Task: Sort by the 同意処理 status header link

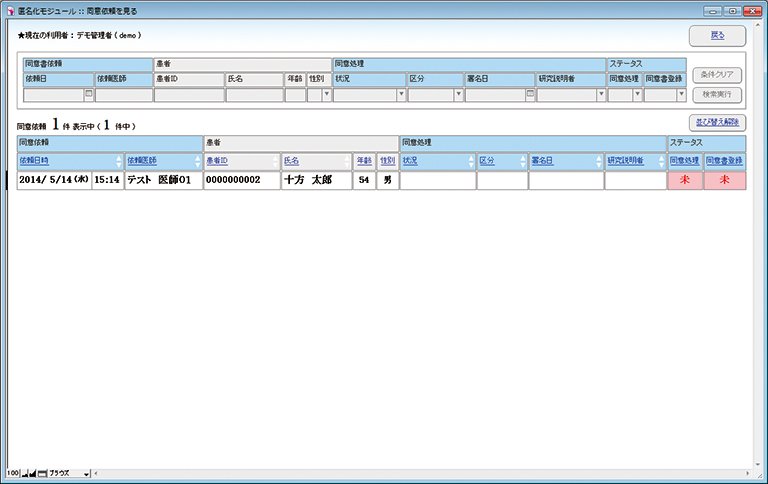Action: point(685,161)
